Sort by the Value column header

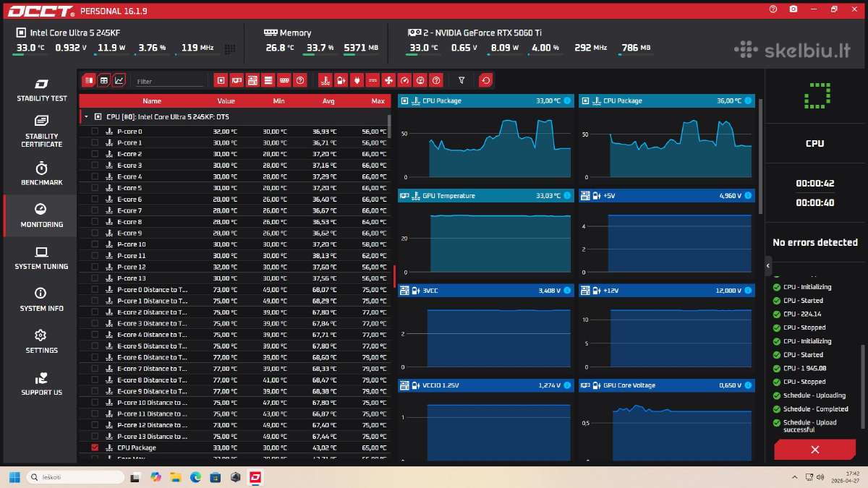[x=226, y=101]
